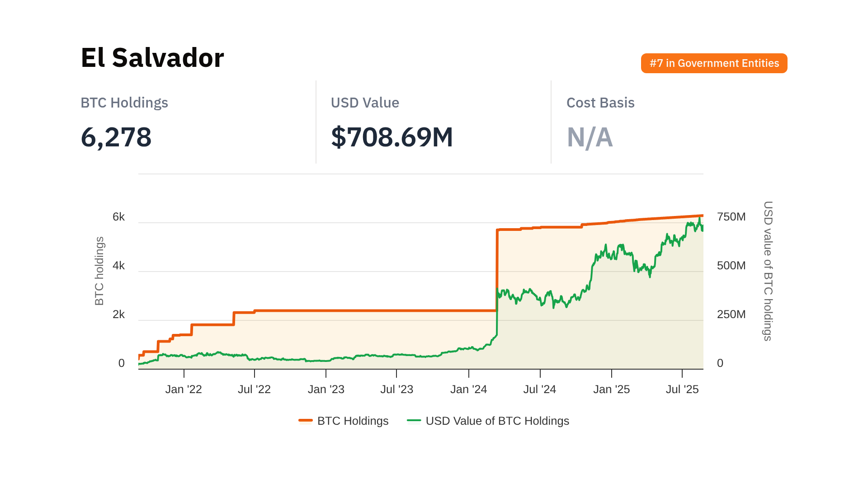
Task: Click the 6k left axis tick label
Action: coord(118,217)
